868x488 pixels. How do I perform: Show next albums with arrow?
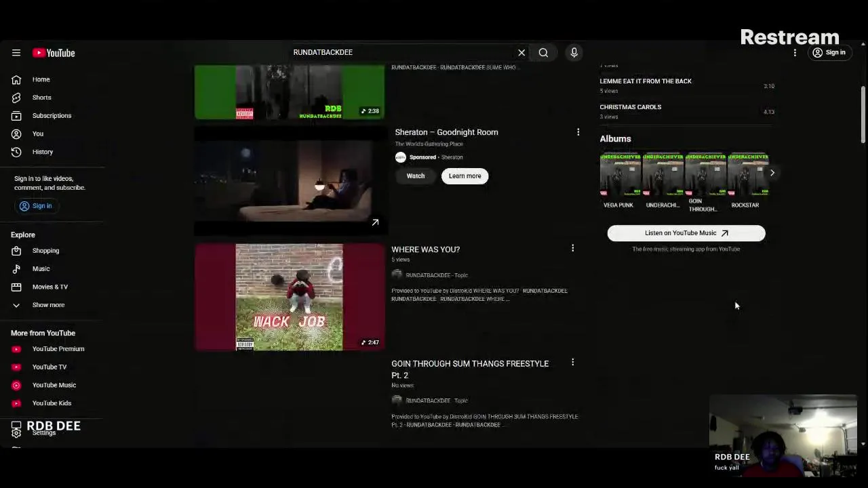coord(772,173)
